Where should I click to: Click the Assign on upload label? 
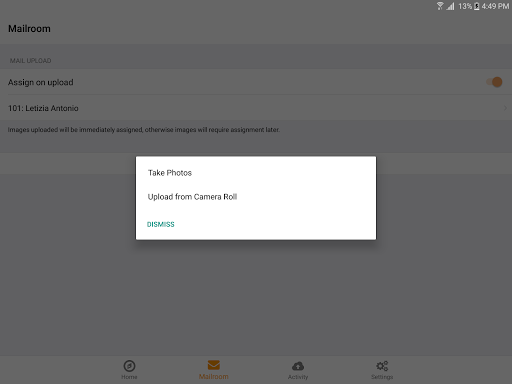tap(41, 82)
